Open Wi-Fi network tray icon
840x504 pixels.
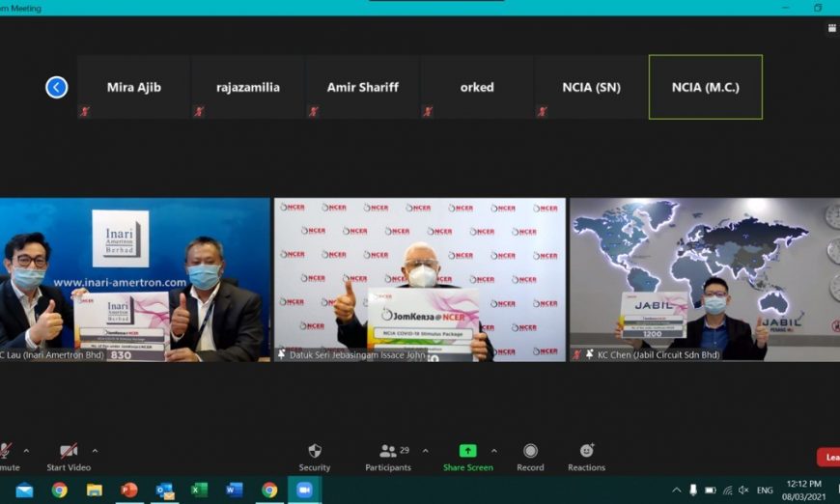point(727,490)
